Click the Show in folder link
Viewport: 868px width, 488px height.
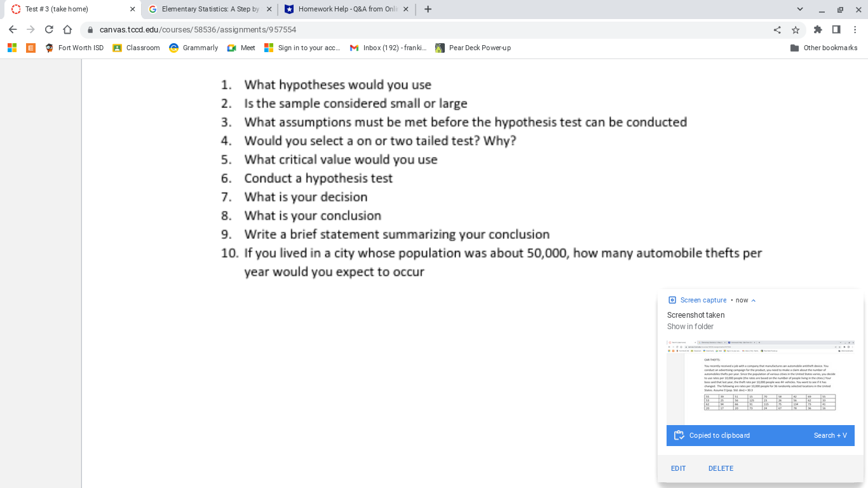tap(690, 326)
